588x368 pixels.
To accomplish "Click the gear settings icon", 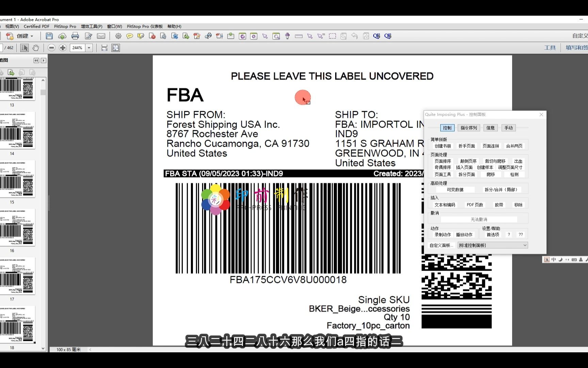I will pyautogui.click(x=118, y=36).
